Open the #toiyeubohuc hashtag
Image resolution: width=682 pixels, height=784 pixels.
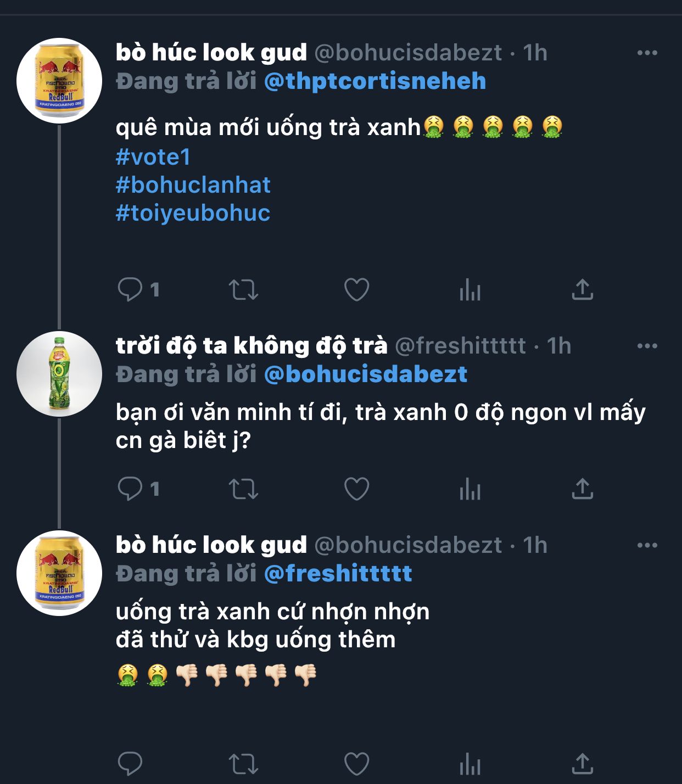coord(193,213)
